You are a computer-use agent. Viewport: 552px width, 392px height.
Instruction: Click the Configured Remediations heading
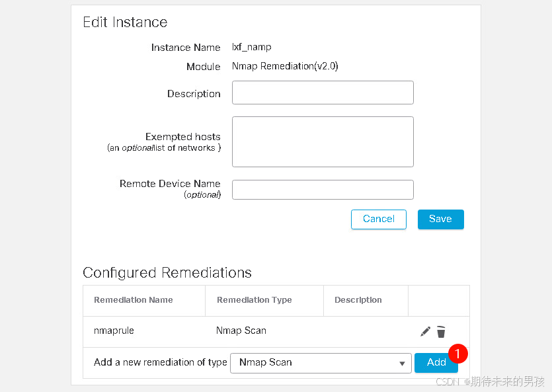tap(167, 273)
